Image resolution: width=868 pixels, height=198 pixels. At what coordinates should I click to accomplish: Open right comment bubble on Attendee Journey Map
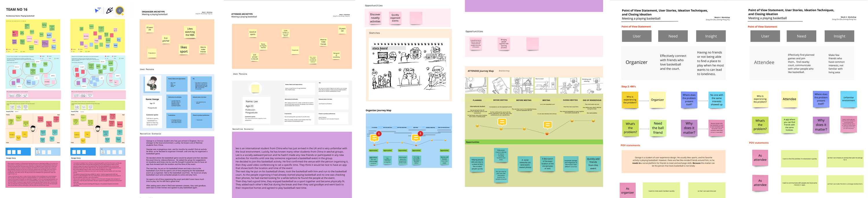click(x=547, y=125)
